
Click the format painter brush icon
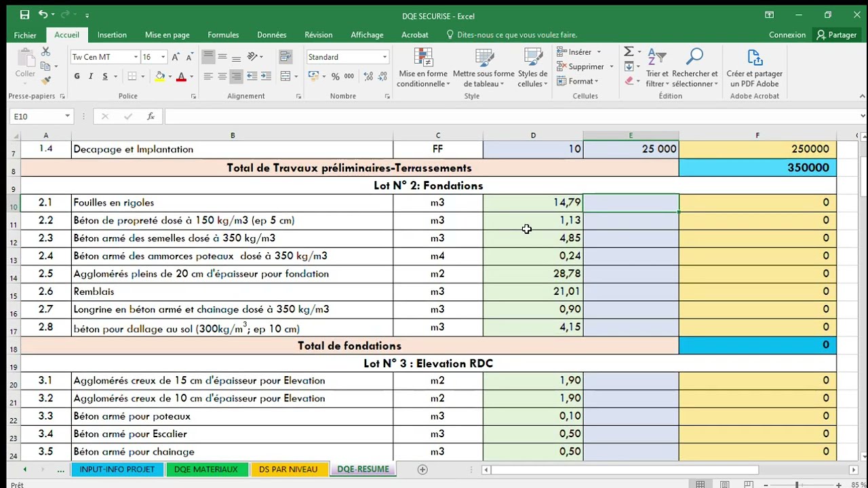click(45, 80)
